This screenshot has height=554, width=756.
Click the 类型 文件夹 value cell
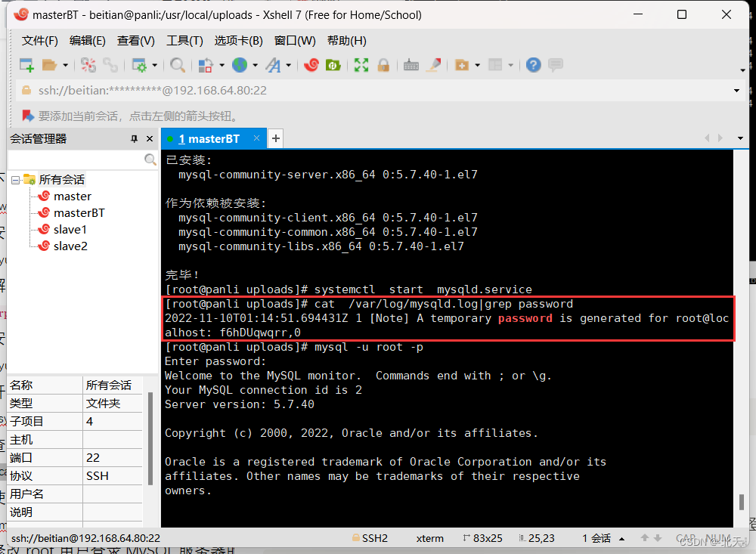[x=113, y=403]
